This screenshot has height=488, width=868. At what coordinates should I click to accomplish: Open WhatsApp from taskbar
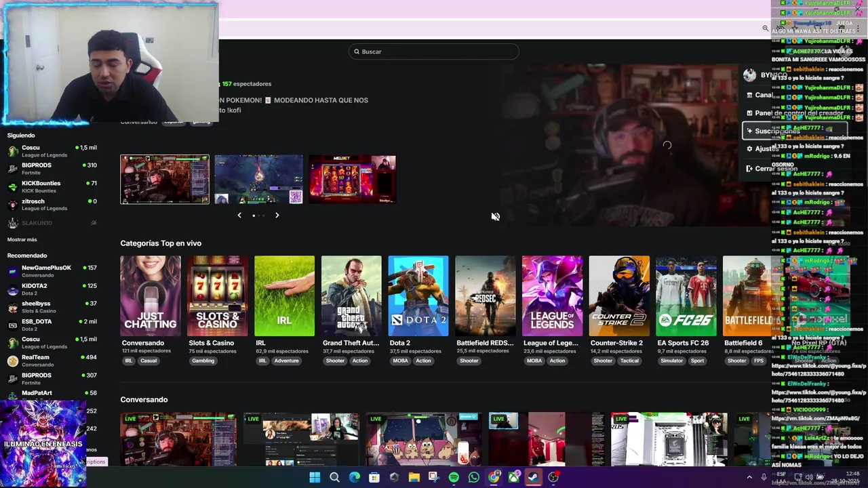474,477
